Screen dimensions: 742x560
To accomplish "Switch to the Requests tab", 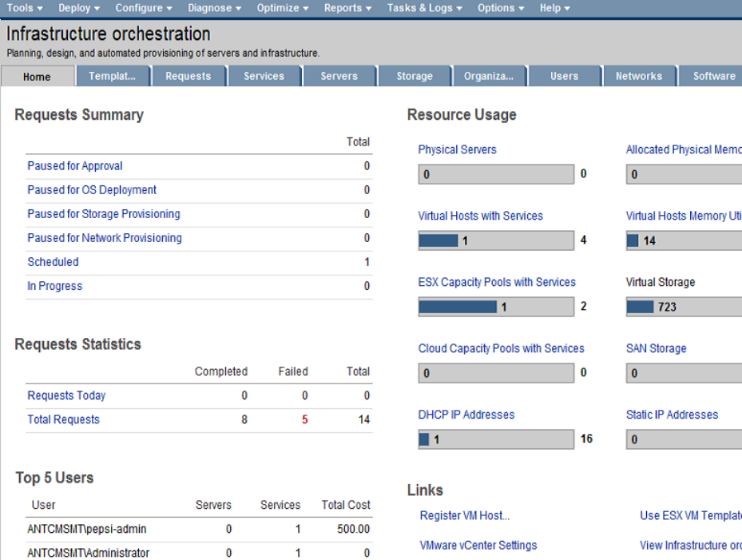I will pos(188,77).
